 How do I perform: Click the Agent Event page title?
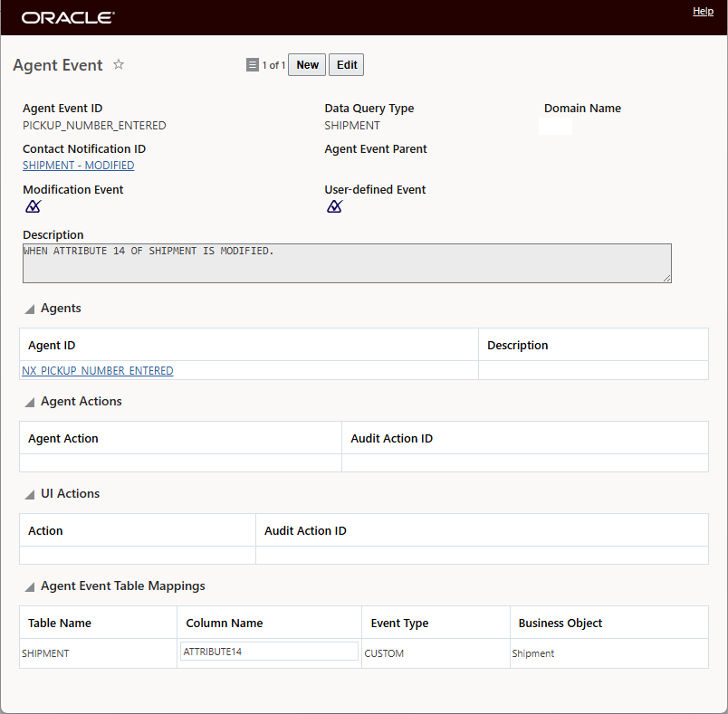pos(58,65)
